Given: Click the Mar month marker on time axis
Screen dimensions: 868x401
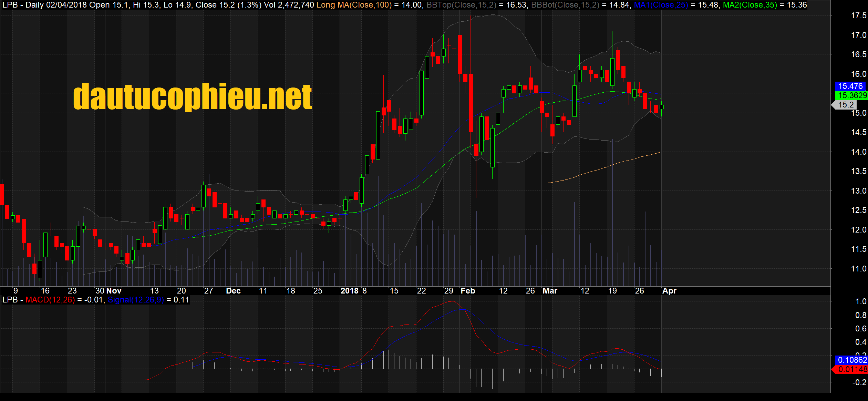Looking at the screenshot, I should tap(550, 291).
